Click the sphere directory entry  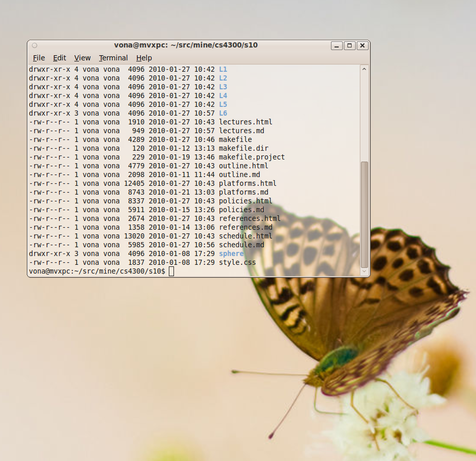(x=231, y=253)
